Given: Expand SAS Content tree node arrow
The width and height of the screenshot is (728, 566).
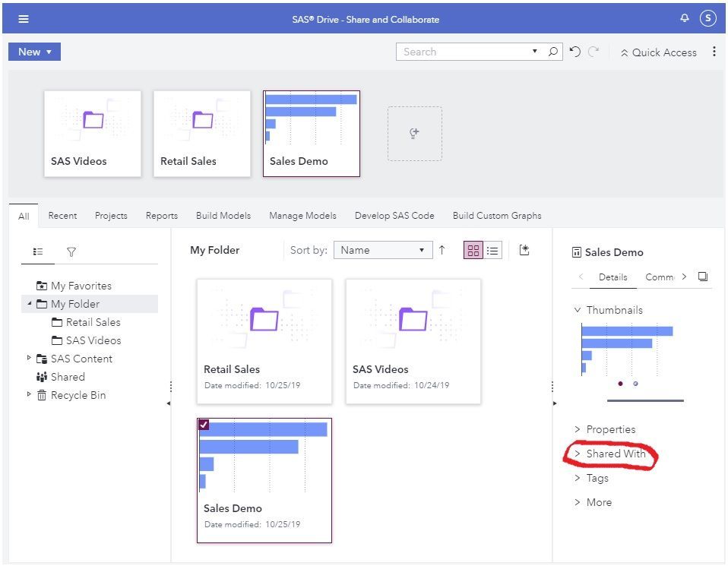Looking at the screenshot, I should pyautogui.click(x=29, y=358).
